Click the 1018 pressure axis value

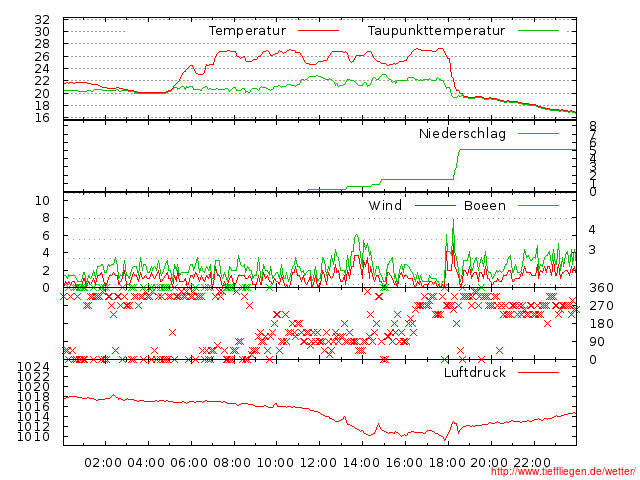pos(33,397)
